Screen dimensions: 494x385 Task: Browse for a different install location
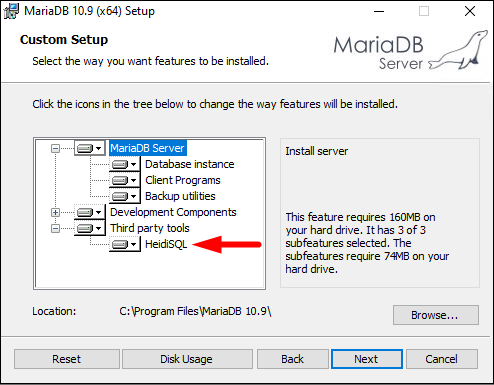click(x=436, y=315)
